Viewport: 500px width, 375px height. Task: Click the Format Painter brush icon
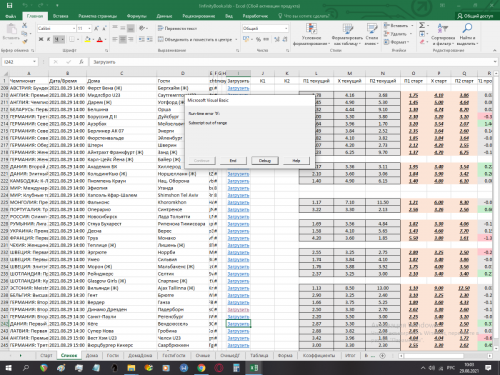point(24,41)
